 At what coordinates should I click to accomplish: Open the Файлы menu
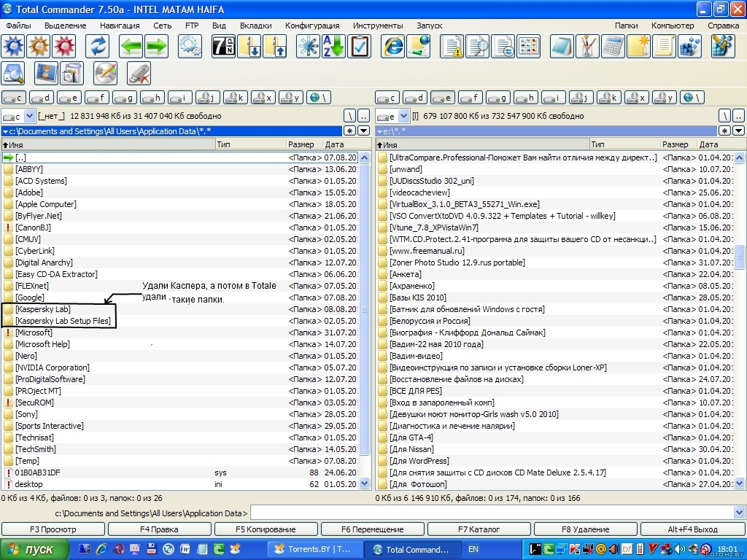tap(18, 26)
